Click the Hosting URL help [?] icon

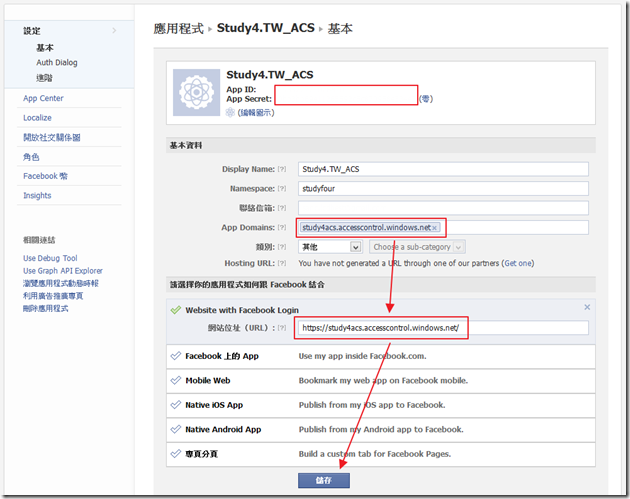tap(282, 263)
